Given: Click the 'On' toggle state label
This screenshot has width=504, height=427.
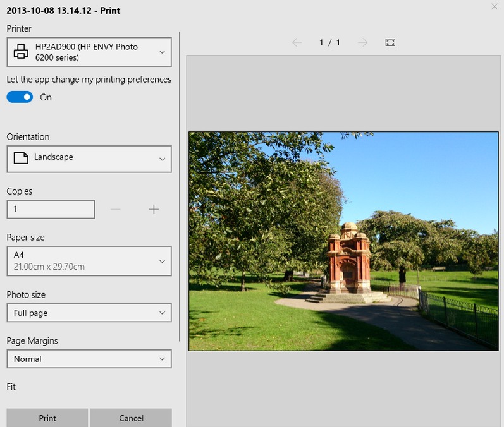Looking at the screenshot, I should point(46,97).
